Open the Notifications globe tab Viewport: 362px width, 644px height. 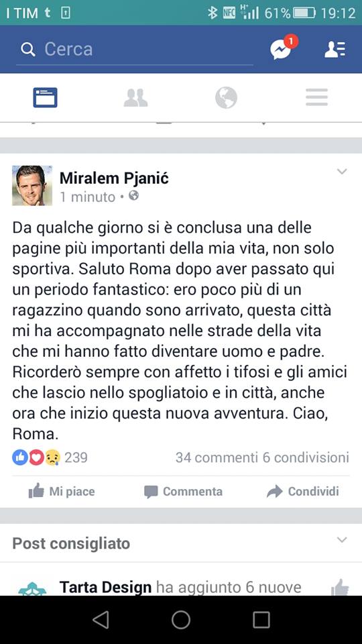(x=226, y=98)
